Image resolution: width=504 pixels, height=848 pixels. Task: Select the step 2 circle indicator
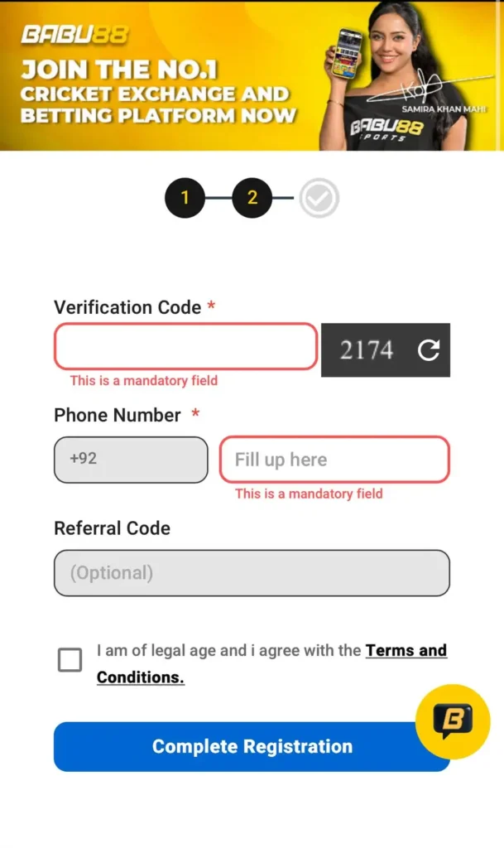click(252, 198)
